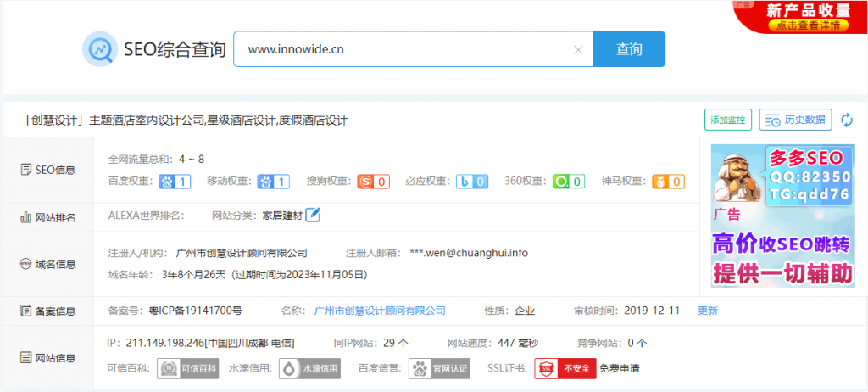
Task: Click the 360权重 badge showing 0
Action: [x=569, y=182]
